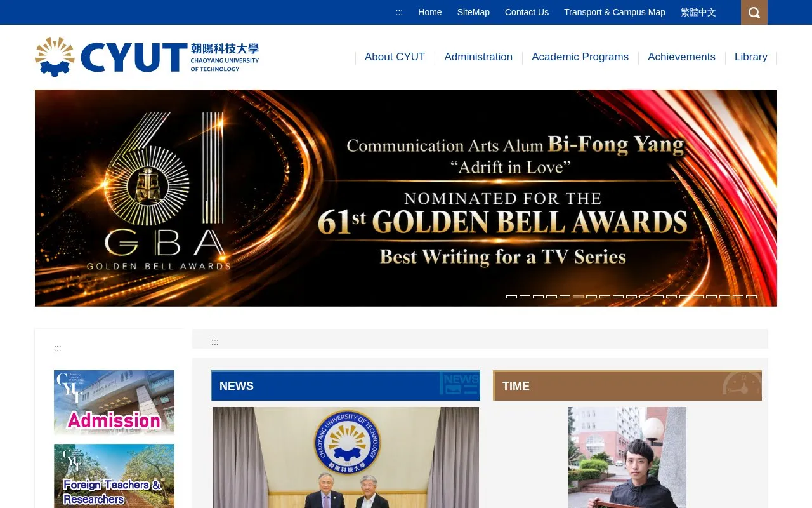Jump to the last banner slide indicator
This screenshot has width=812, height=508.
click(x=751, y=297)
